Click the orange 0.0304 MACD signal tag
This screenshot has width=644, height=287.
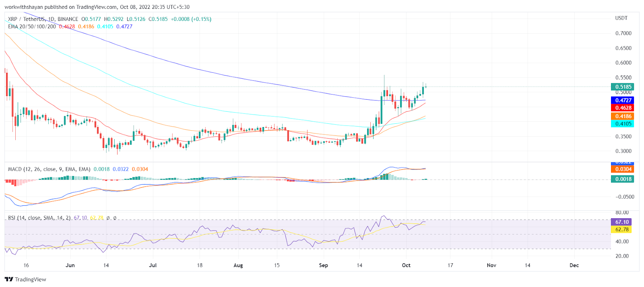(x=622, y=169)
